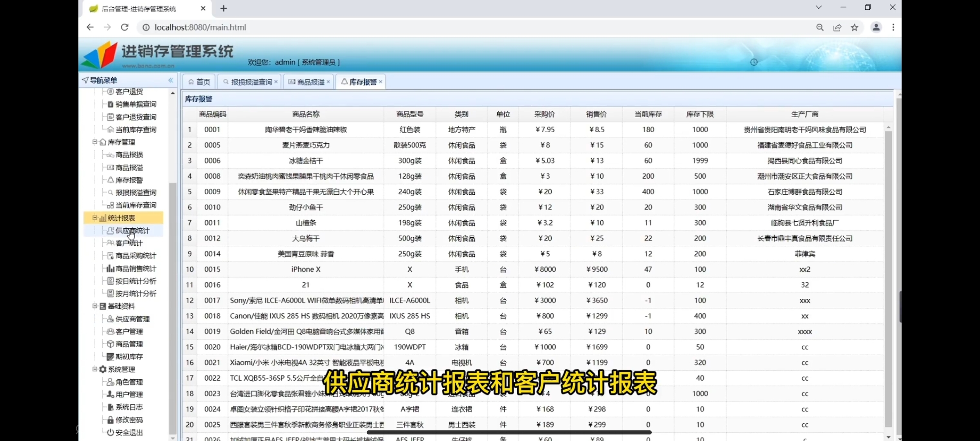Click the clock icon in header banner
The image size is (980, 441).
pos(754,62)
